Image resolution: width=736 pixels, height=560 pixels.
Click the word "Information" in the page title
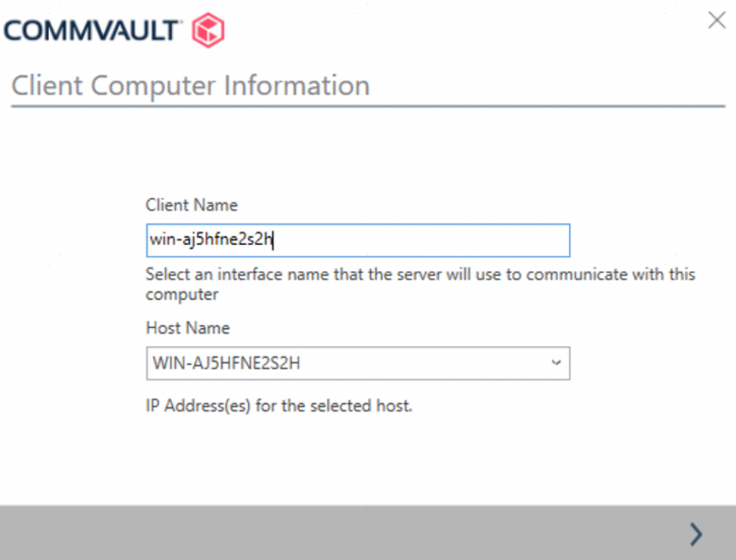pos(296,86)
